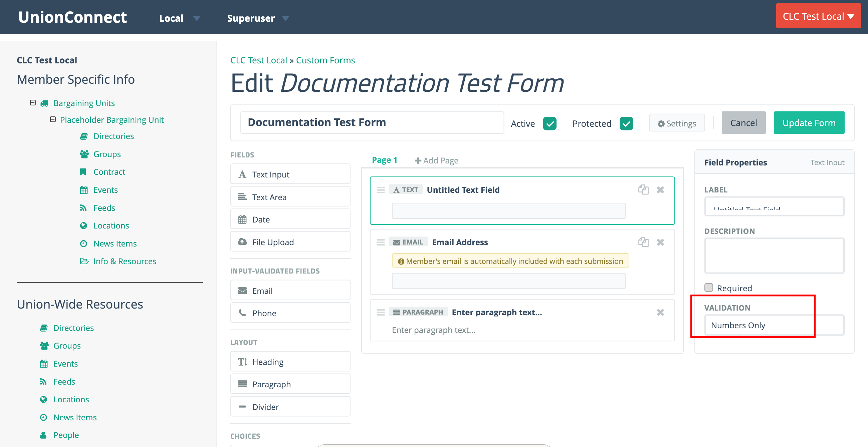Viewport: 868px width, 447px height.
Task: Duplicate the Email Address field
Action: pos(643,242)
